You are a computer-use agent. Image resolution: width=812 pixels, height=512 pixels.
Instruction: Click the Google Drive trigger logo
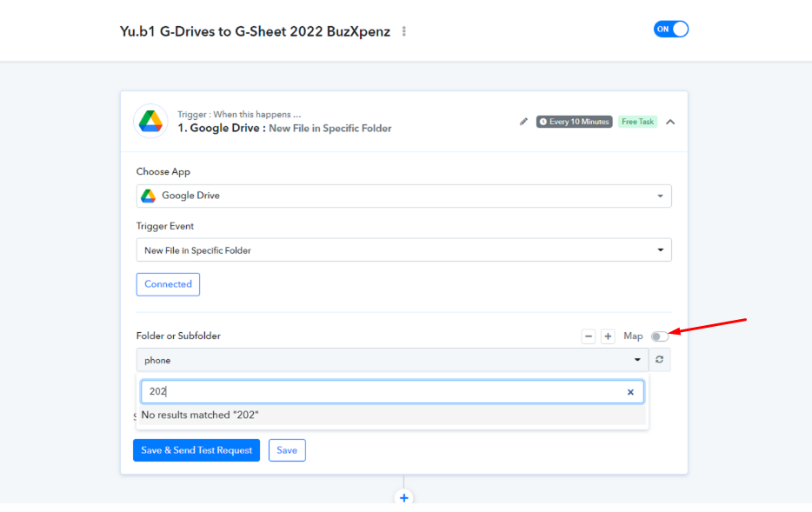(x=150, y=122)
